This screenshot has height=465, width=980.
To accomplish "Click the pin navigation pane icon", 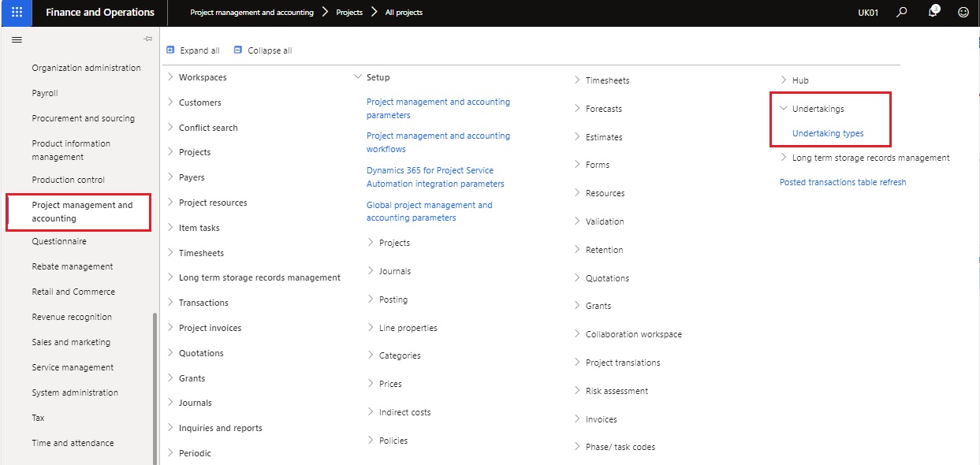I will 147,39.
